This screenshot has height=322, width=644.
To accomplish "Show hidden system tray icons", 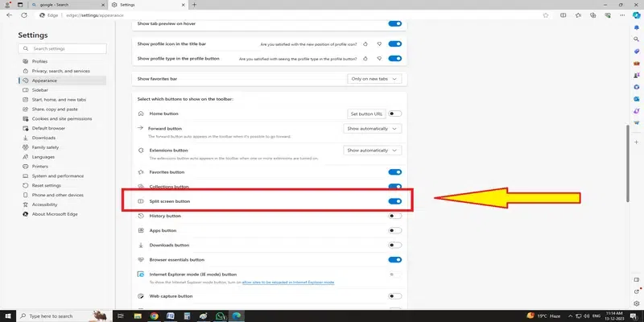I will click(569, 316).
